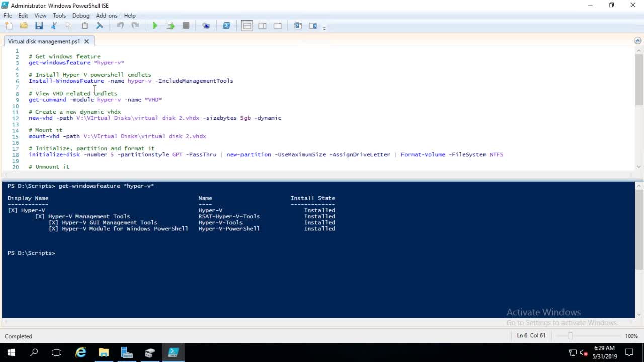This screenshot has width=644, height=362.
Task: Place cursor in get-windowsfeature line 3
Action: coord(76,63)
